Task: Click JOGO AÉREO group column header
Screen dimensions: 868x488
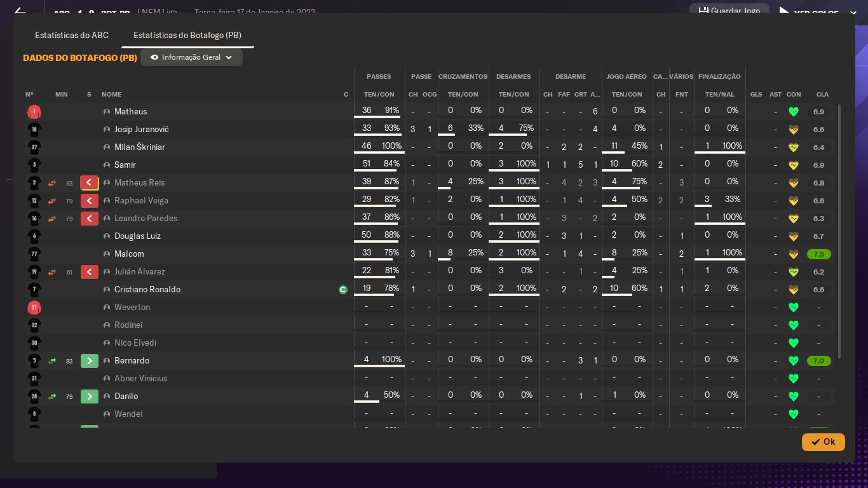Action: tap(627, 76)
